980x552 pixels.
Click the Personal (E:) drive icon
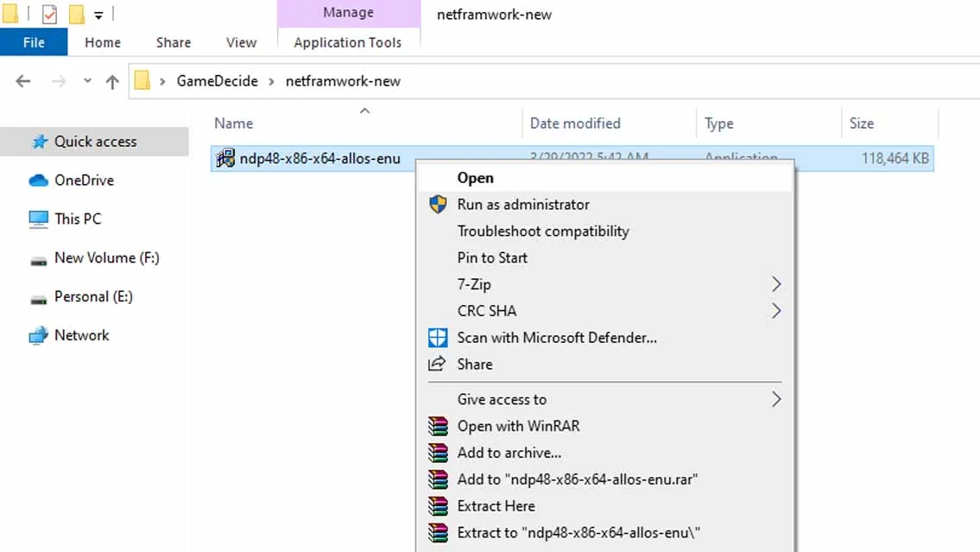(39, 299)
